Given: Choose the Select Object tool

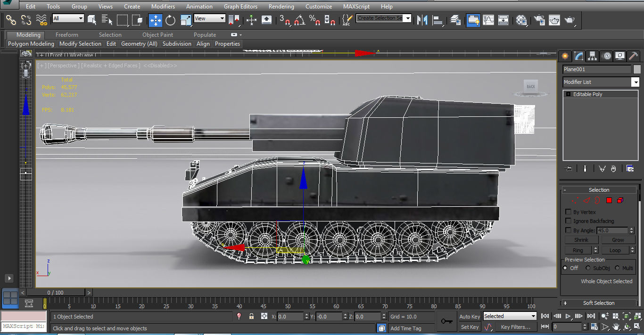Looking at the screenshot, I should (92, 20).
